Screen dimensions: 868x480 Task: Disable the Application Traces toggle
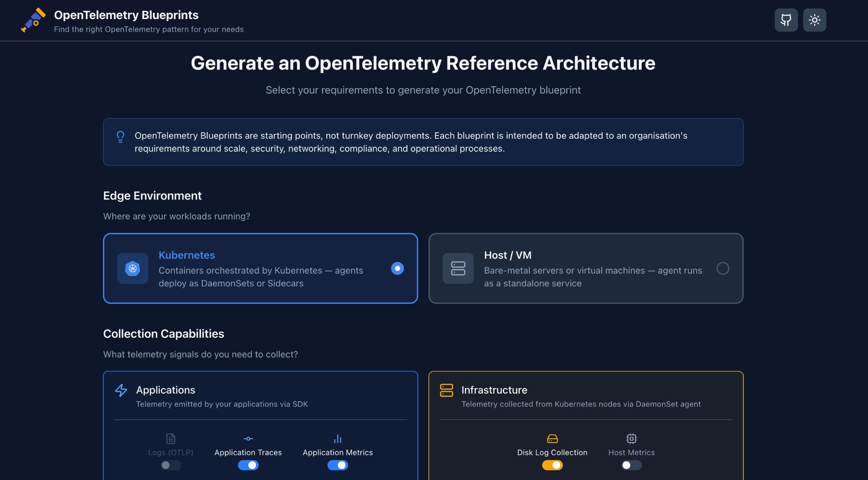coord(248,465)
